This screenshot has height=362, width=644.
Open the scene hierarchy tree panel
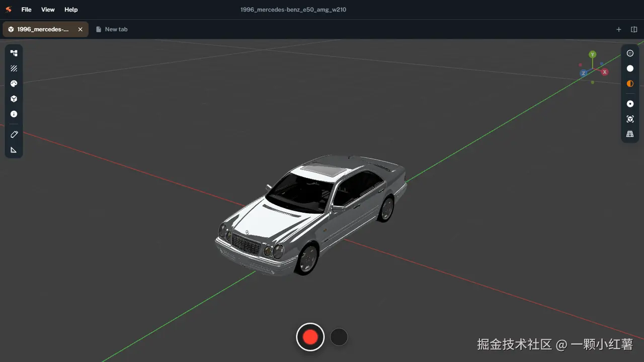(x=14, y=53)
